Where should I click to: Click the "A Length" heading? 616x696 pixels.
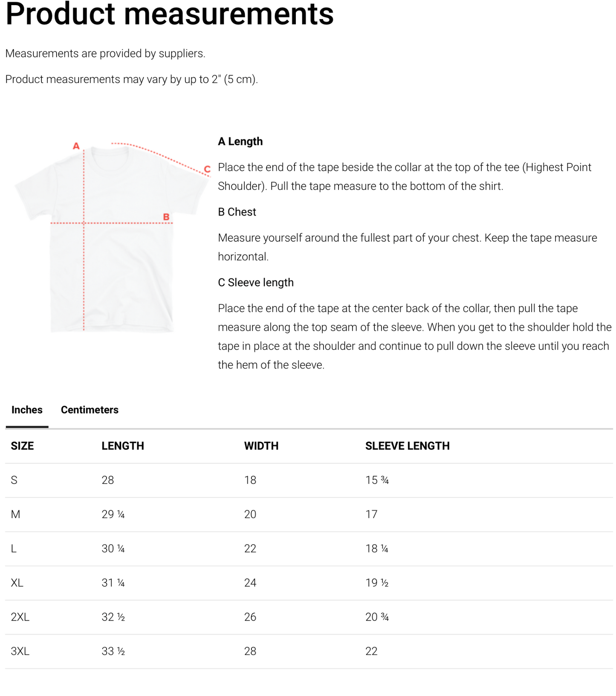tap(240, 142)
